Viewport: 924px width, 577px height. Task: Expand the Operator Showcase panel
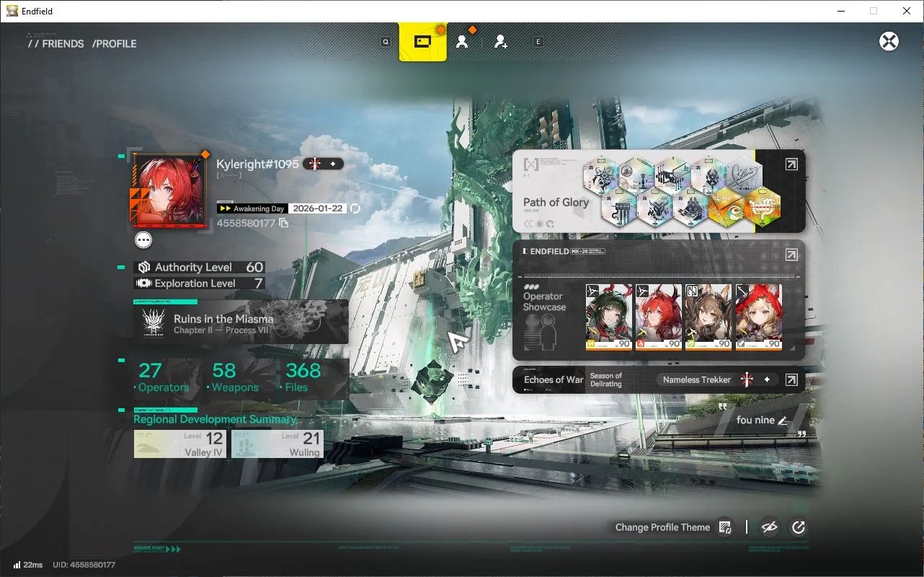791,255
